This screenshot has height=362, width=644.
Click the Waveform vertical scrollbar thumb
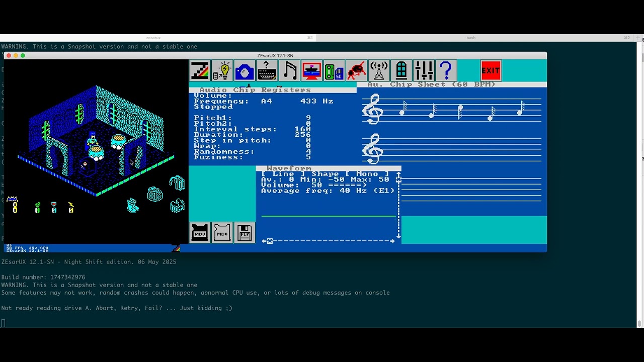pyautogui.click(x=398, y=179)
